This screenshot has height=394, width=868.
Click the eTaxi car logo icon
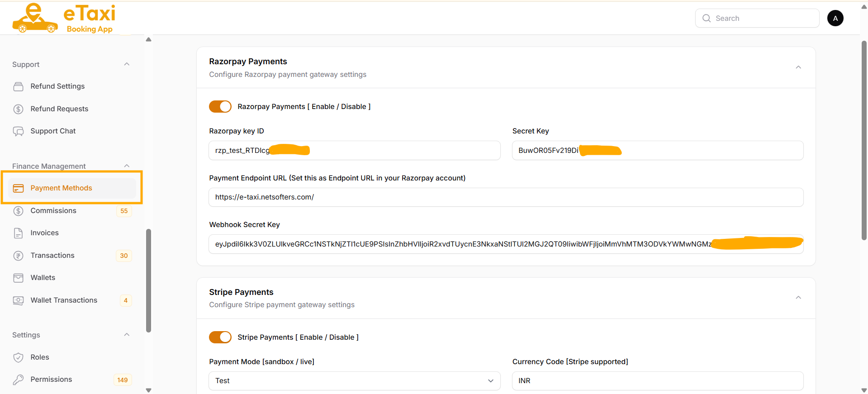tap(35, 18)
